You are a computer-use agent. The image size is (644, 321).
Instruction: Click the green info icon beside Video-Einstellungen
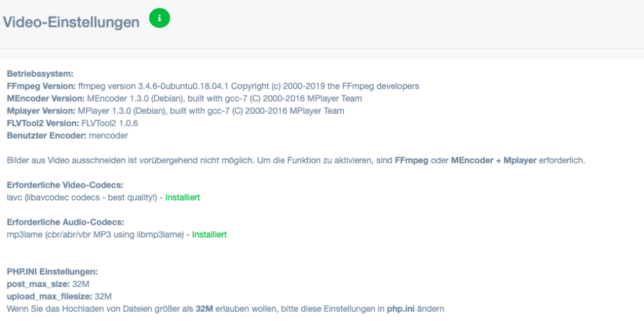pos(159,18)
